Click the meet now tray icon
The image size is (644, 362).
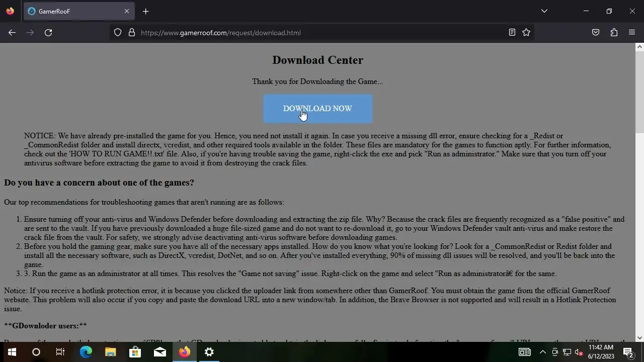coord(555,352)
